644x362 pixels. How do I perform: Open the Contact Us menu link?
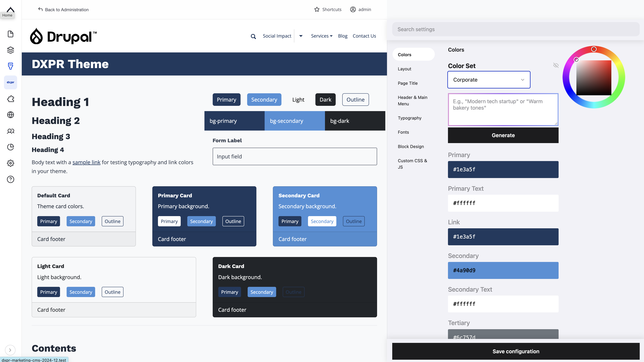(x=364, y=36)
